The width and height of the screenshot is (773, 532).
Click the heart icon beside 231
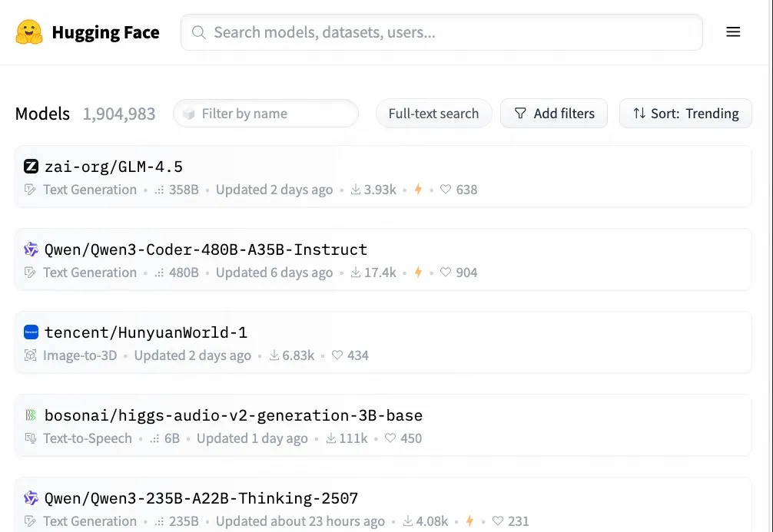click(498, 520)
